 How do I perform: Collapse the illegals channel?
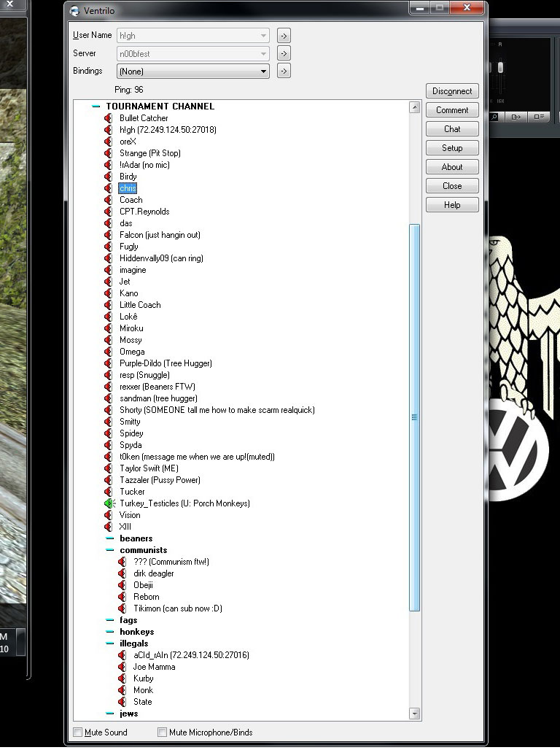[x=110, y=643]
